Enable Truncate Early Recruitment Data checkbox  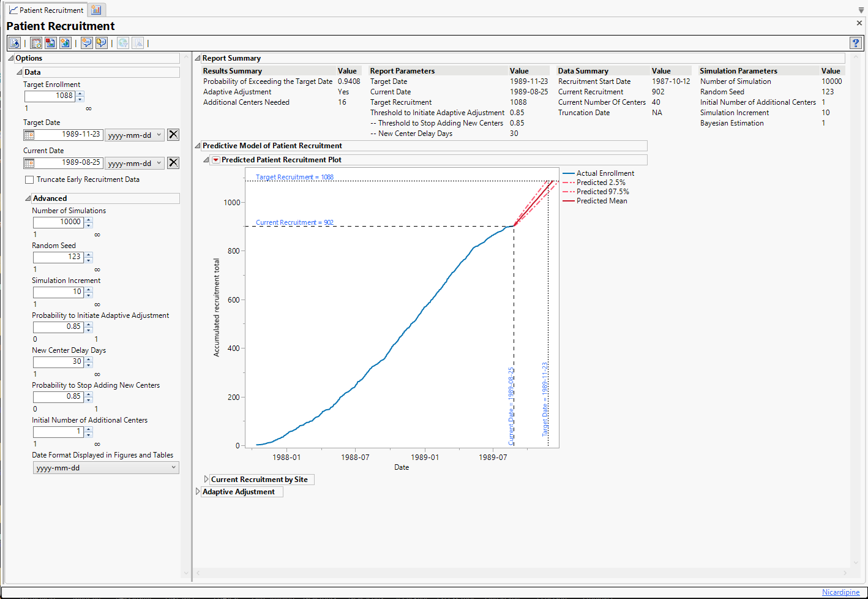click(29, 179)
